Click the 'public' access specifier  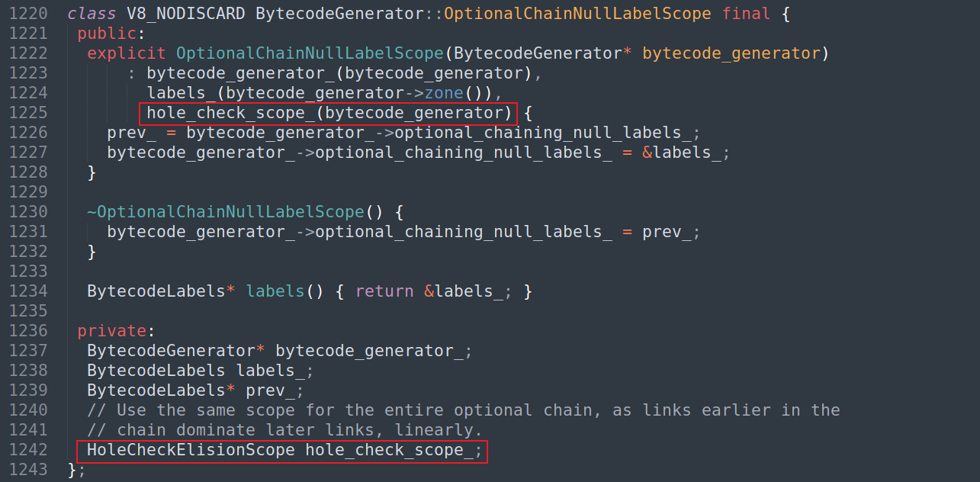tap(107, 34)
